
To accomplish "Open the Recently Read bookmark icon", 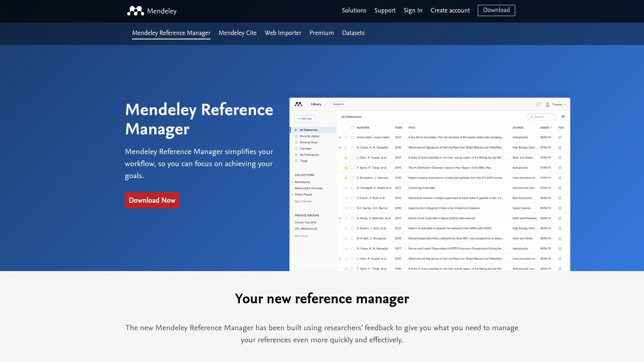I will pyautogui.click(x=296, y=142).
